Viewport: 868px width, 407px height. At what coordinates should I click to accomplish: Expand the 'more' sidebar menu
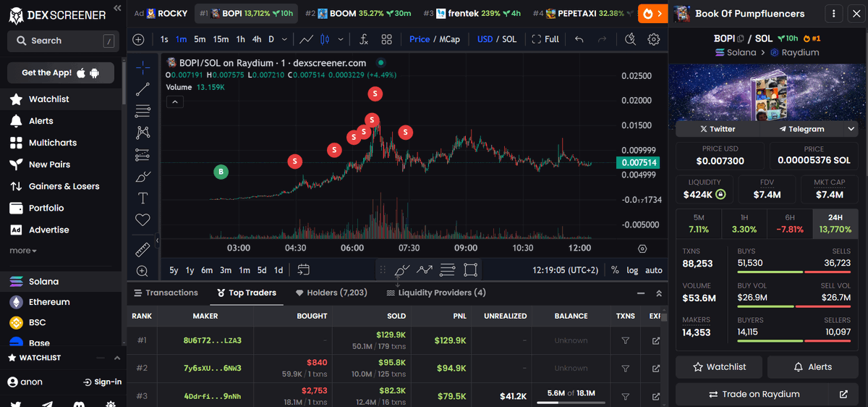pyautogui.click(x=23, y=251)
